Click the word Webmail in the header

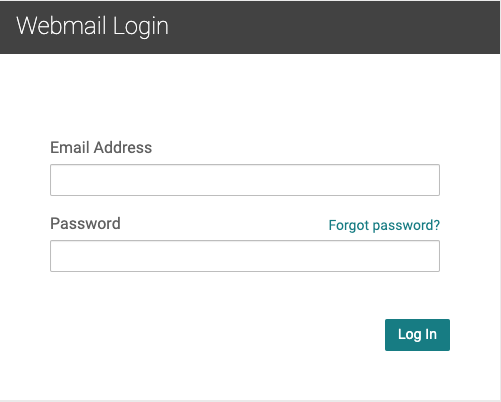coord(61,25)
